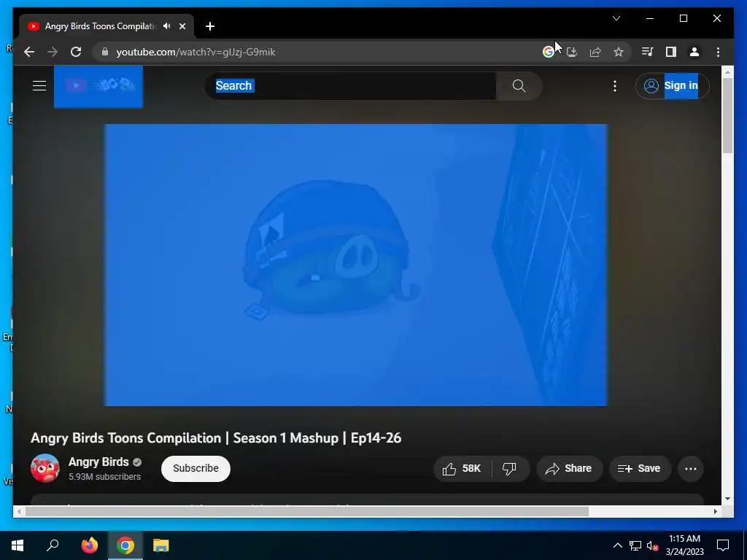The width and height of the screenshot is (747, 560).
Task: Open the YouTube hamburger guide menu
Action: coord(39,86)
